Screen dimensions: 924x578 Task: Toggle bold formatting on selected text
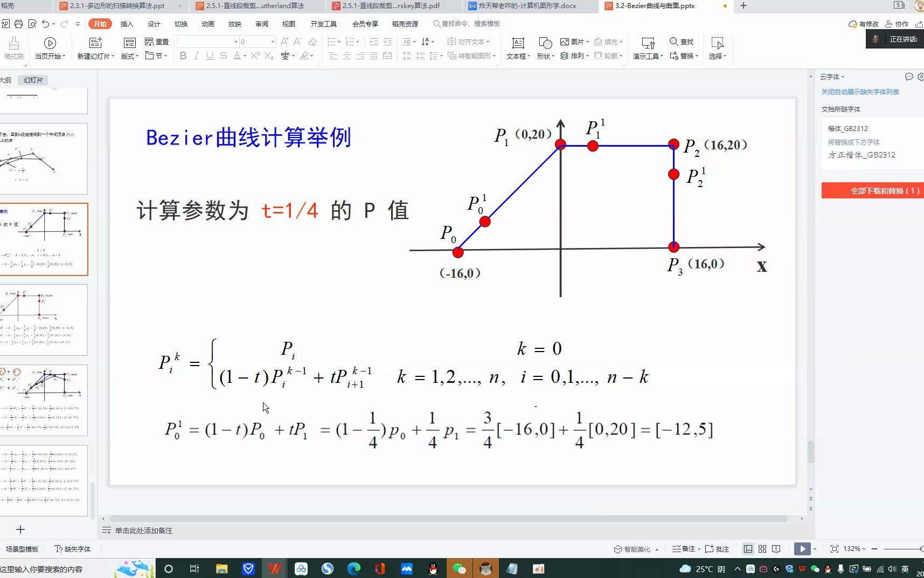pyautogui.click(x=183, y=56)
